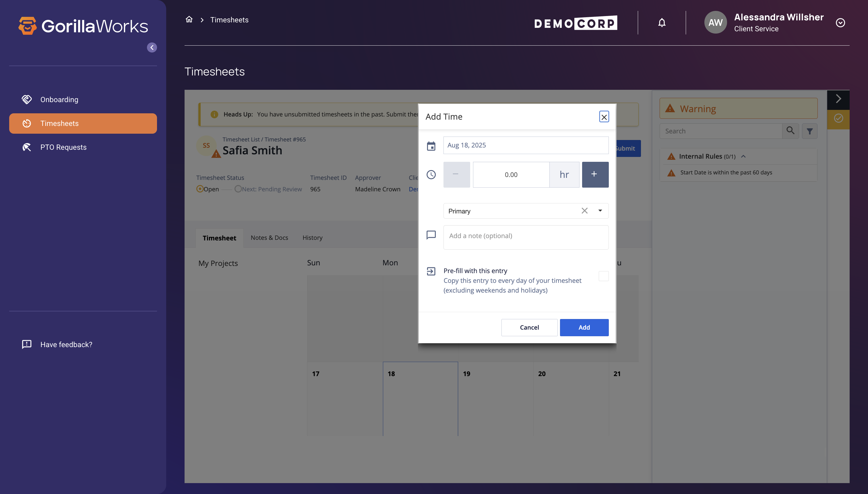Open the Primary dropdown arrow

[600, 211]
